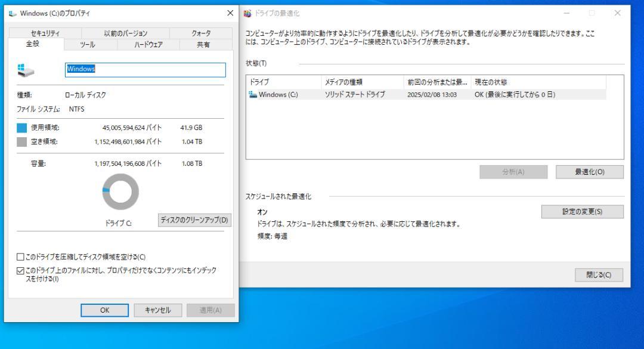Click the 現在の状態 column header
The width and height of the screenshot is (644, 349).
538,82
